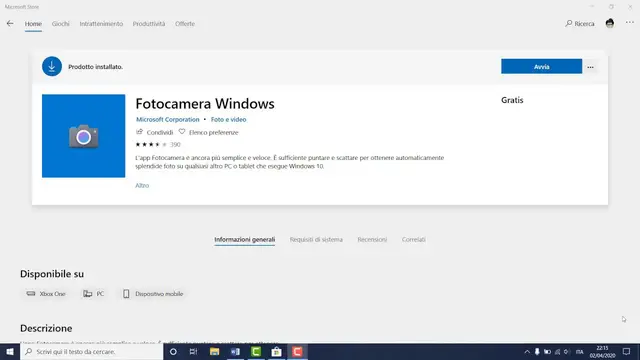Switch to Requisiti di sistema tab
640x360 pixels.
click(316, 240)
